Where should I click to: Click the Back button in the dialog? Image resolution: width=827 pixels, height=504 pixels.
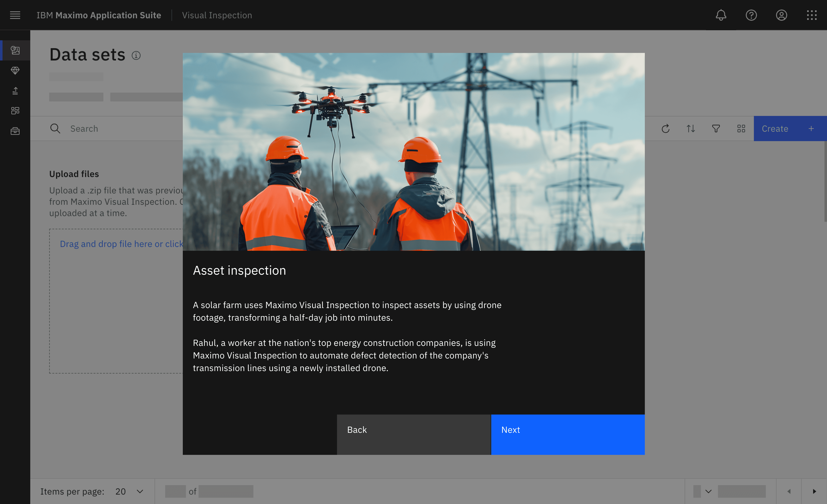click(x=413, y=434)
